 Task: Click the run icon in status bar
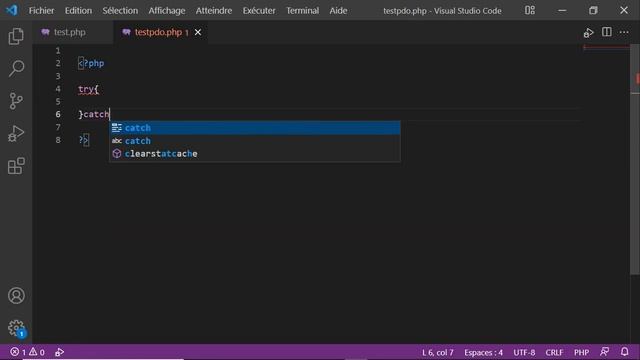coord(60,352)
